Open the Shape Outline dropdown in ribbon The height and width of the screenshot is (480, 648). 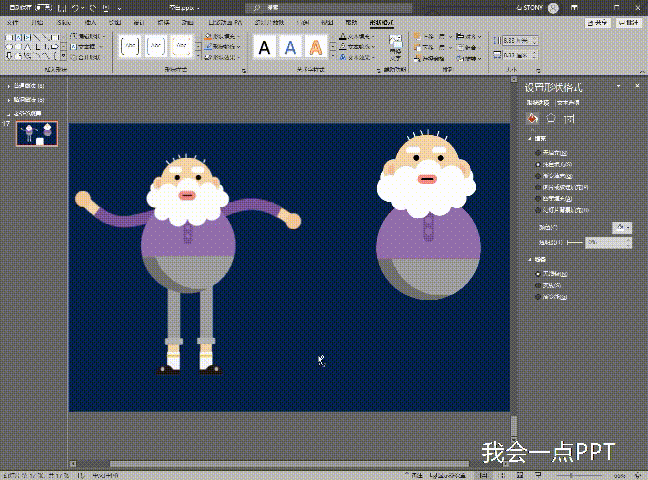[x=222, y=47]
